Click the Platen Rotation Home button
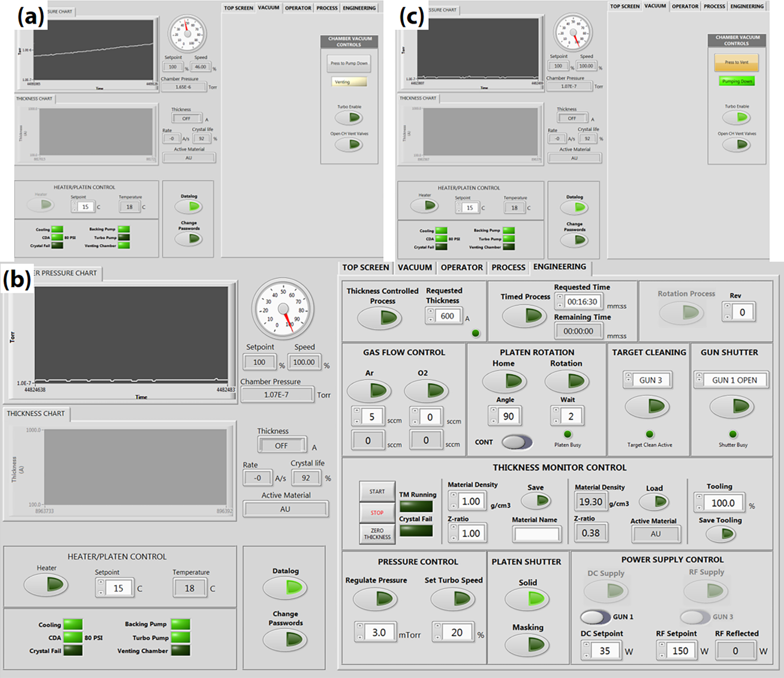784x678 pixels. click(x=505, y=381)
